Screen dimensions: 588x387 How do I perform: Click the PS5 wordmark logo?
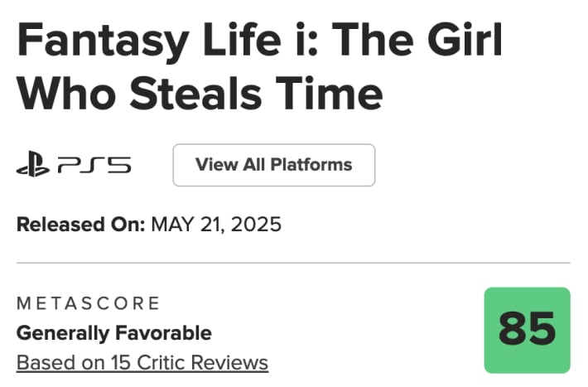pyautogui.click(x=94, y=165)
